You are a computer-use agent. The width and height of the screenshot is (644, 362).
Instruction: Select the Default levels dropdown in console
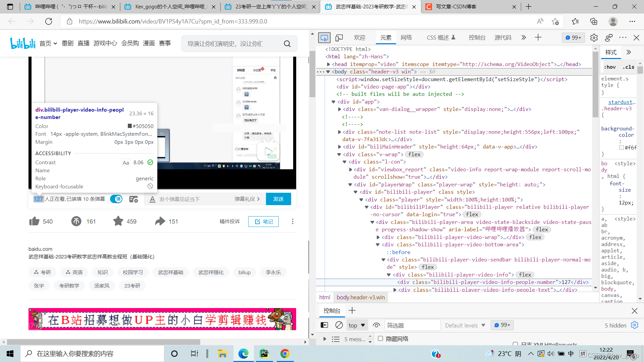pyautogui.click(x=465, y=325)
